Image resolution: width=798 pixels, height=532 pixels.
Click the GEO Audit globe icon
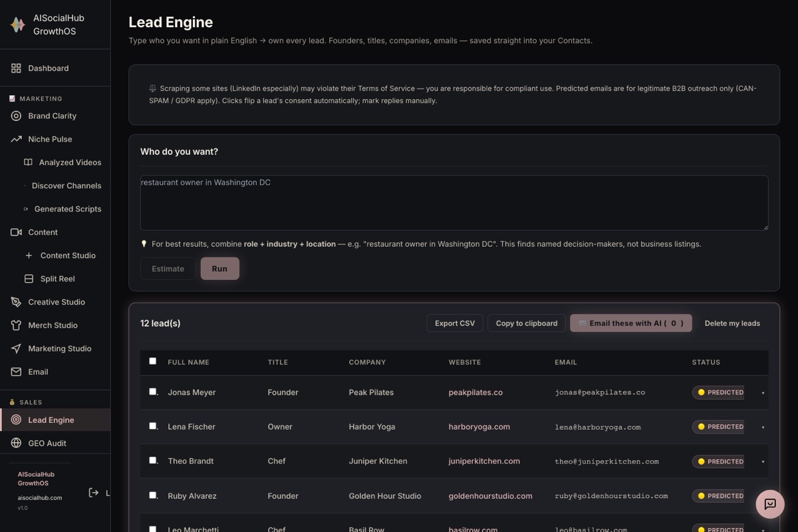point(16,443)
